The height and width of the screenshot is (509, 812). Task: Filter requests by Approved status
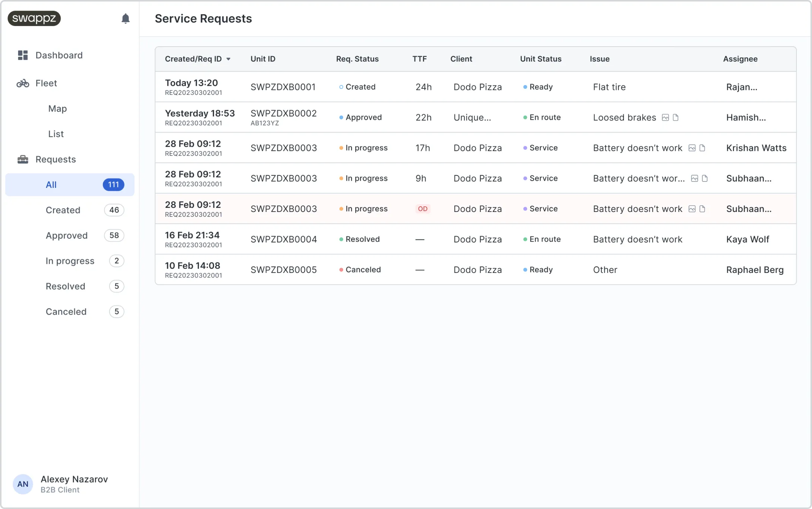point(67,236)
